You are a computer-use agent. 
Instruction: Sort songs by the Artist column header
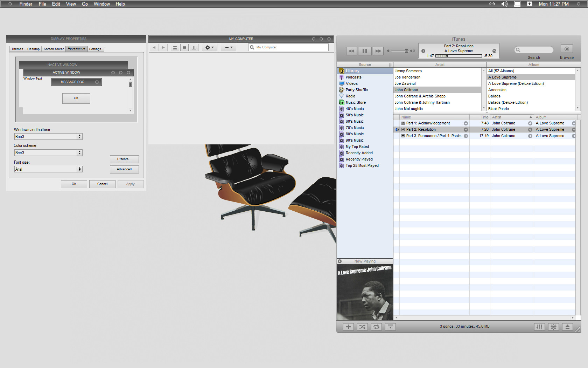(x=512, y=117)
